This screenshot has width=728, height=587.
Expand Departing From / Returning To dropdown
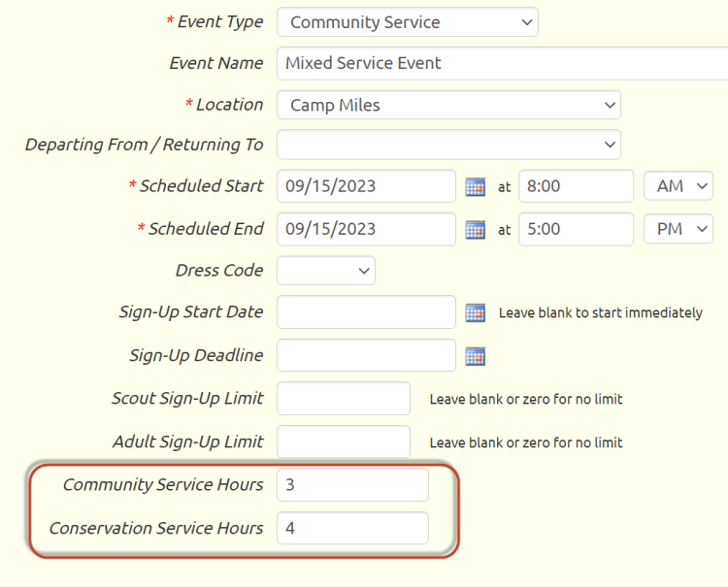pyautogui.click(x=449, y=145)
